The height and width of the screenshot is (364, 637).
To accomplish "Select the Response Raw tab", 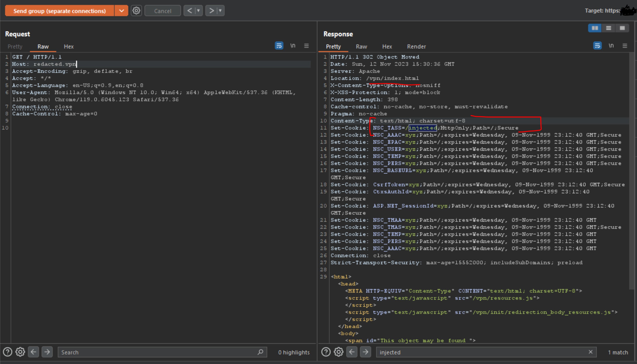I will pyautogui.click(x=361, y=47).
